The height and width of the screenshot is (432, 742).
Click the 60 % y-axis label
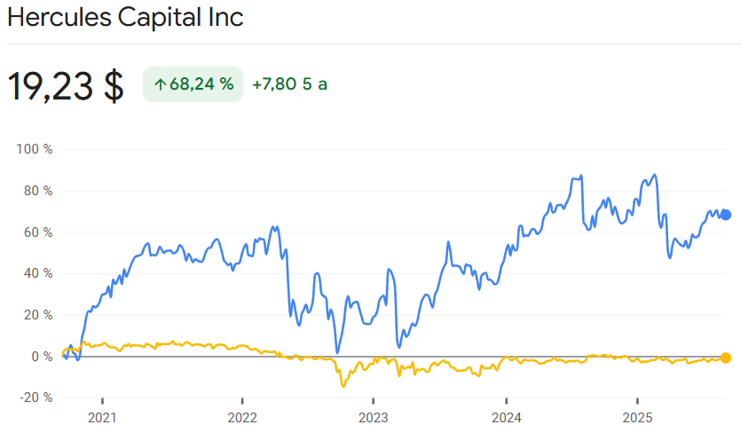tap(37, 232)
